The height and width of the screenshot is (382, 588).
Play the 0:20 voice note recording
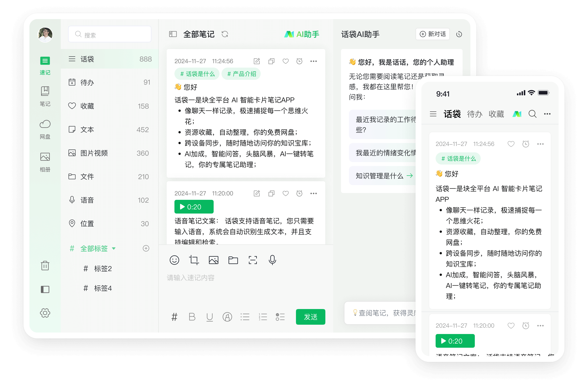click(x=192, y=208)
